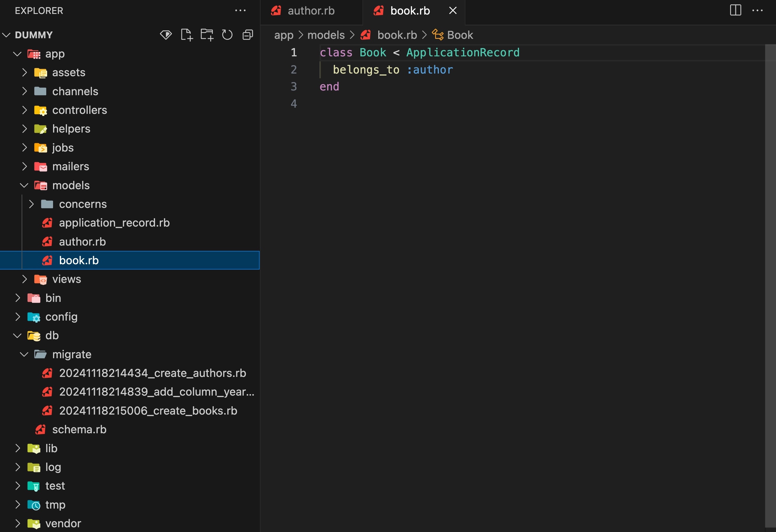Click the New Folder icon in Explorer
This screenshot has width=776, height=532.
click(207, 35)
